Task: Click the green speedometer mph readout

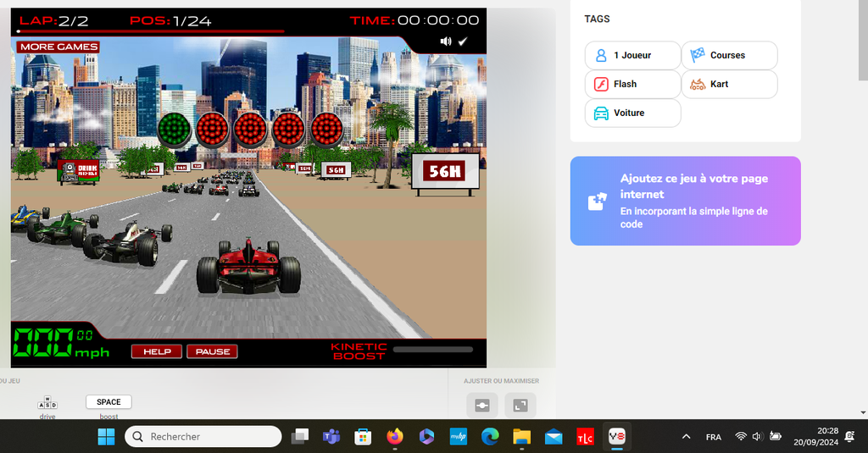Action: point(61,344)
